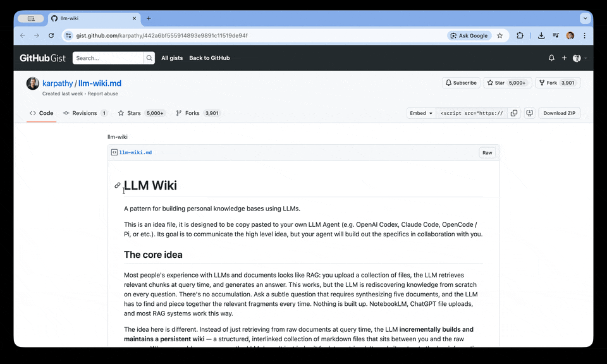Viewport: 607px width, 364px height.
Task: Click The core idea heading
Action: (x=153, y=255)
